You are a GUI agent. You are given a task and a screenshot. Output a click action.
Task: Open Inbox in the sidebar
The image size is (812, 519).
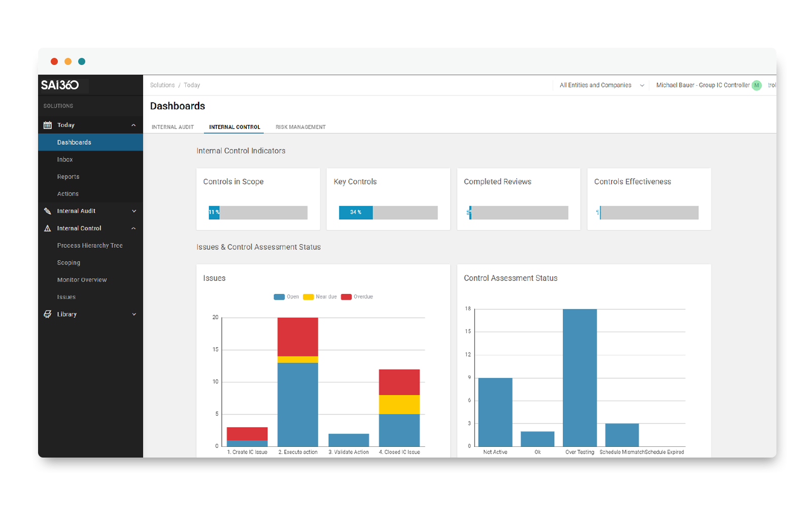click(65, 159)
